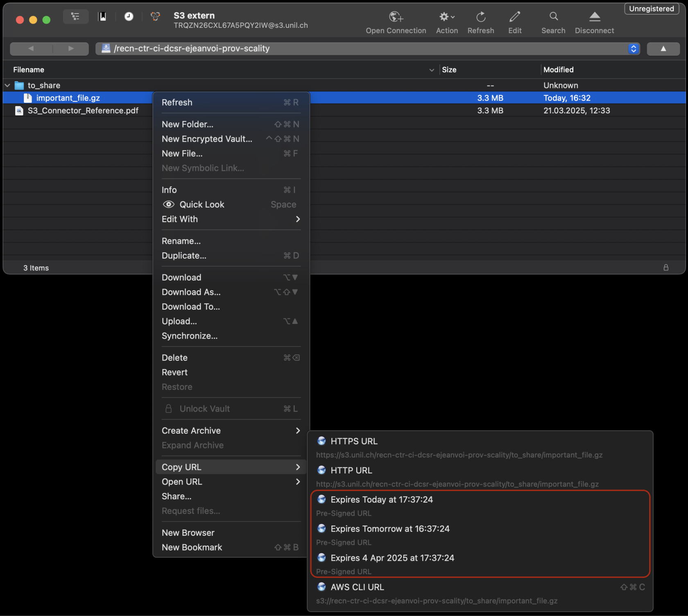Open the Action gear menu
Viewport: 688px width, 616px height.
(446, 17)
